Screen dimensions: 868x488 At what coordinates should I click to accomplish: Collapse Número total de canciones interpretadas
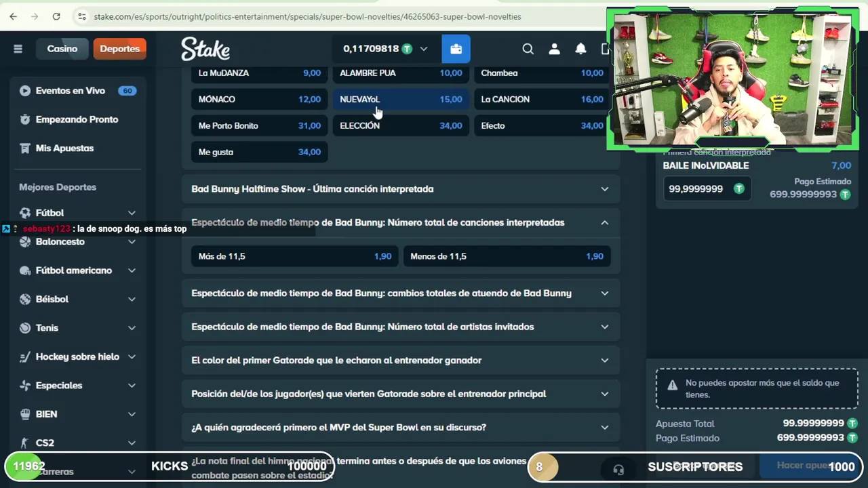click(x=401, y=222)
